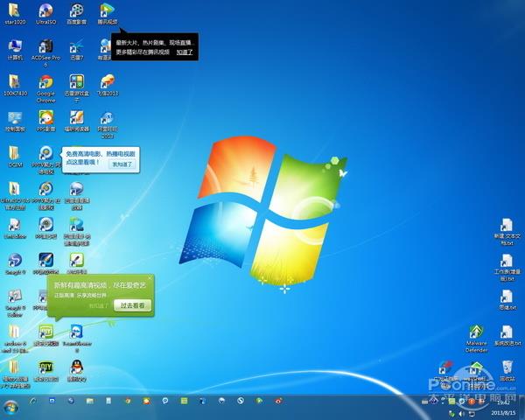Open the UltraISO desktop shortcut
This screenshot has width=525, height=420.
click(x=45, y=11)
